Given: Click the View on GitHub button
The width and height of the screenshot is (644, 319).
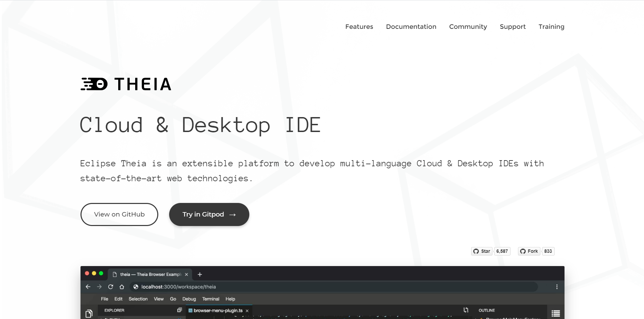Looking at the screenshot, I should point(119,214).
